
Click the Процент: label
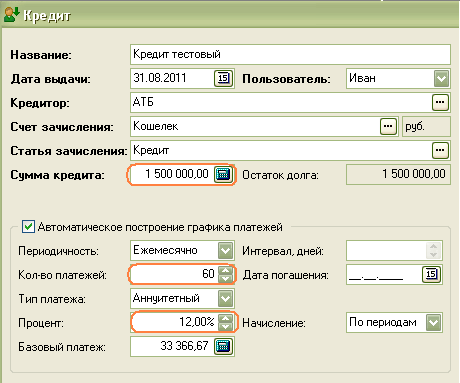point(41,323)
